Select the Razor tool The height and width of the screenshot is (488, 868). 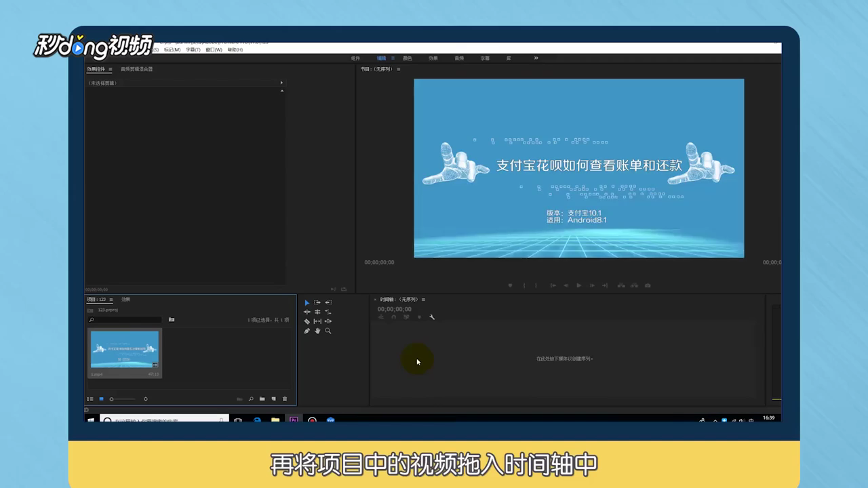307,321
